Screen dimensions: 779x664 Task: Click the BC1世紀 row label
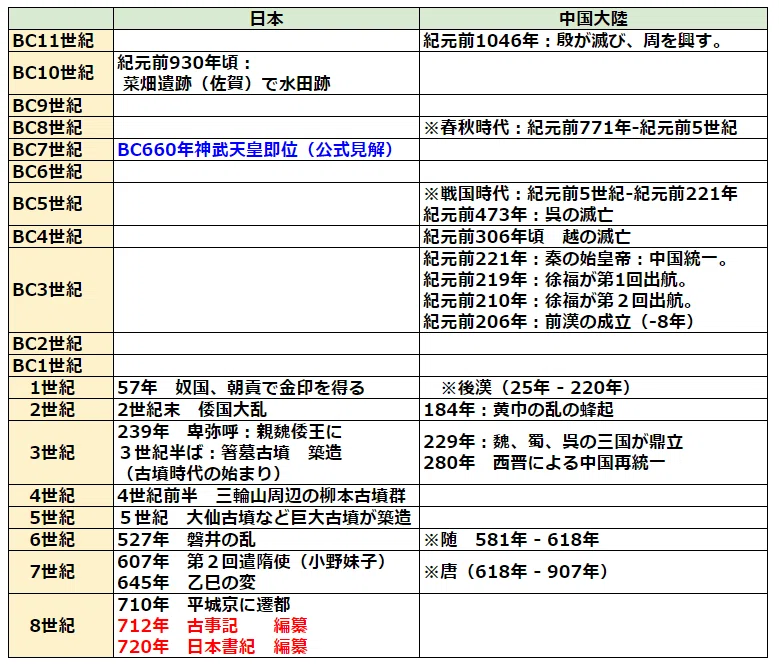(47, 366)
